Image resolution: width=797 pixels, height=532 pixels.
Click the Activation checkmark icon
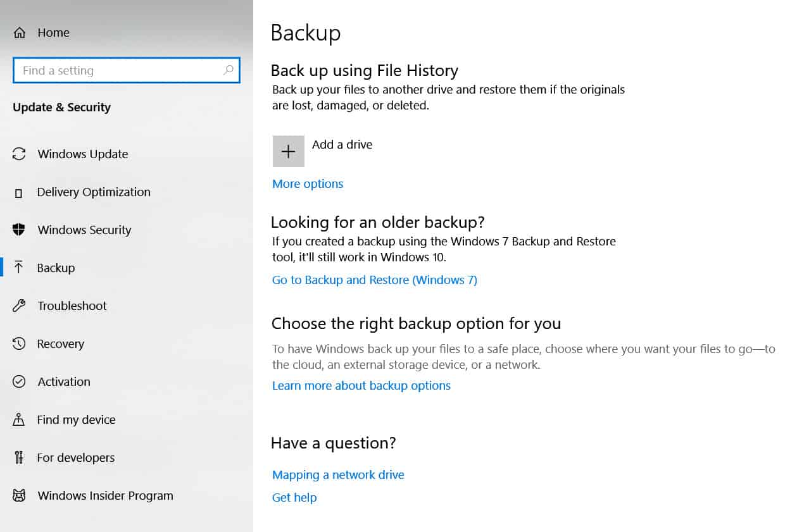19,382
